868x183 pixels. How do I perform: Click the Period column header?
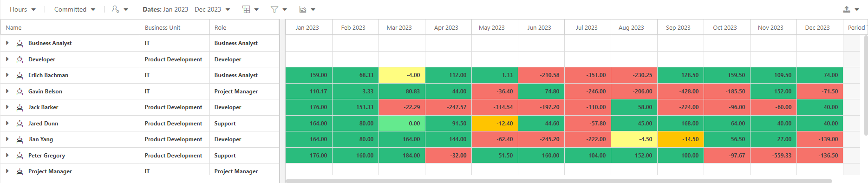point(855,27)
